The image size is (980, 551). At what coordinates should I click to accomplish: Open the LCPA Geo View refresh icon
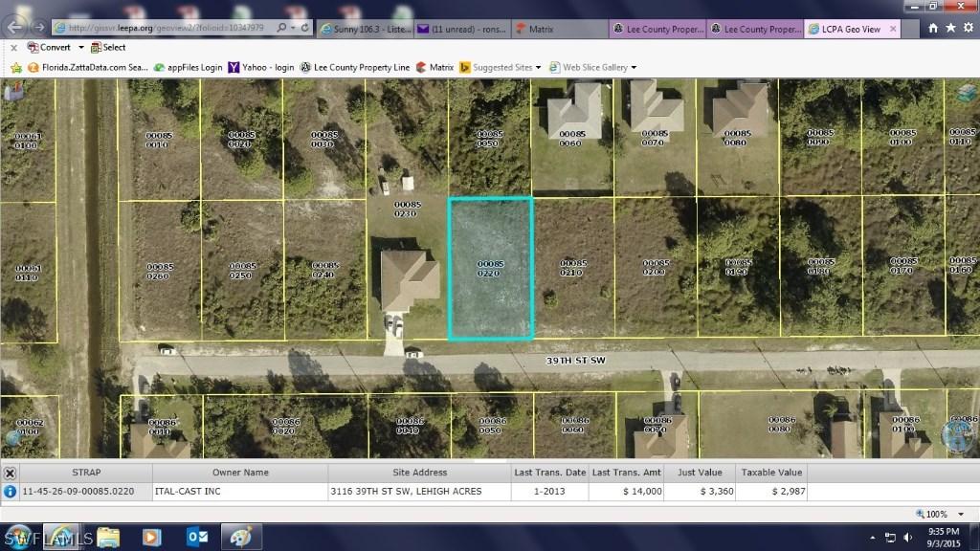tap(304, 29)
